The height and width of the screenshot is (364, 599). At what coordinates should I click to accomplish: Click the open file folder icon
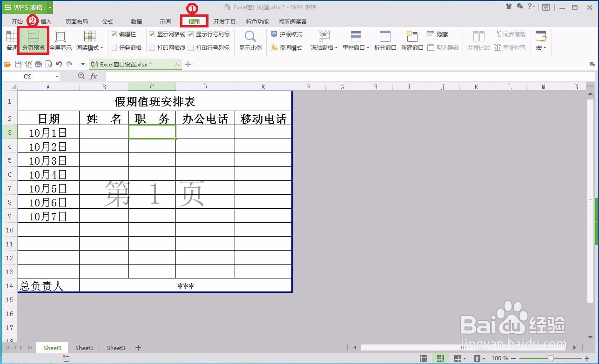(7, 65)
